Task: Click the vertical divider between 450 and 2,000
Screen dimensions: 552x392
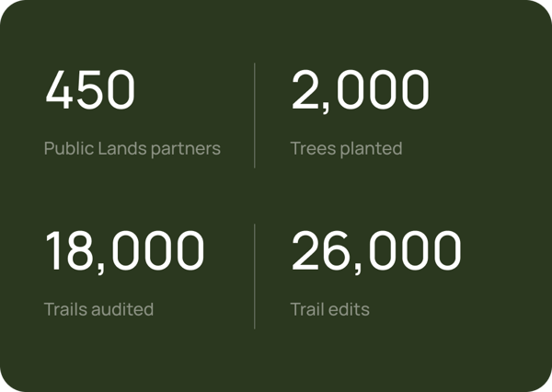Action: (255, 116)
